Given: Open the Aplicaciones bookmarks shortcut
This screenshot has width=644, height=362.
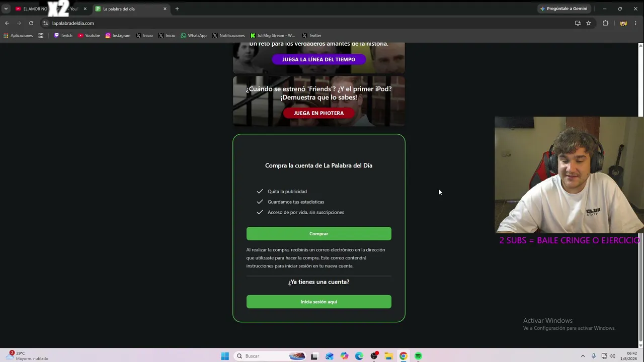Looking at the screenshot, I should (18, 36).
